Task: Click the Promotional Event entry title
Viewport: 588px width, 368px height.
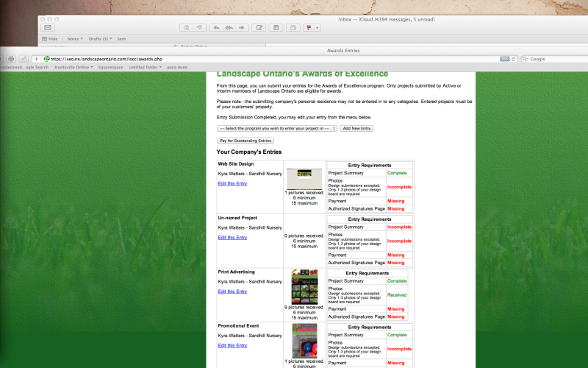Action: click(x=238, y=326)
